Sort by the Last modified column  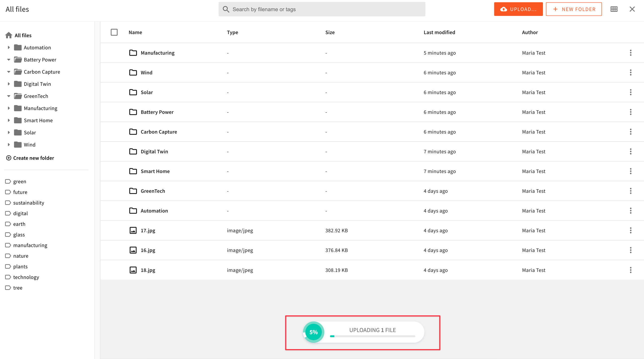439,32
